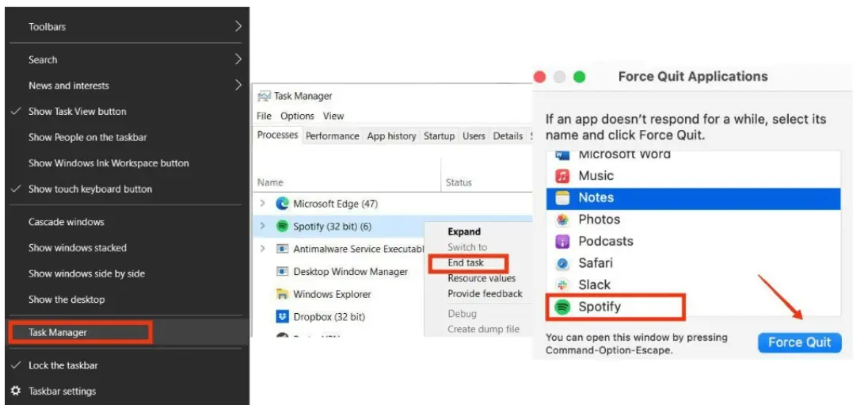
Task: Click the Antimalware Service Executable process icon
Action: point(282,250)
